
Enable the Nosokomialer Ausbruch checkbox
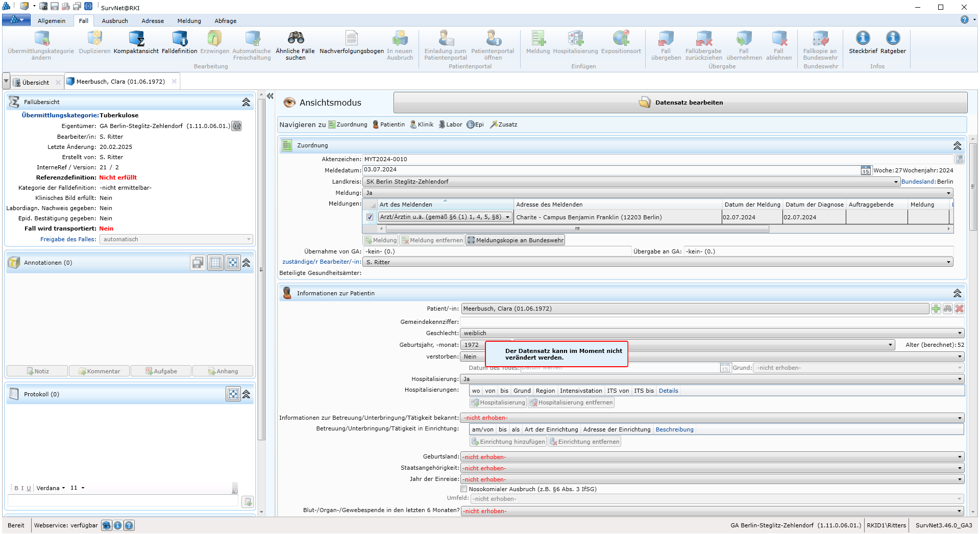464,489
